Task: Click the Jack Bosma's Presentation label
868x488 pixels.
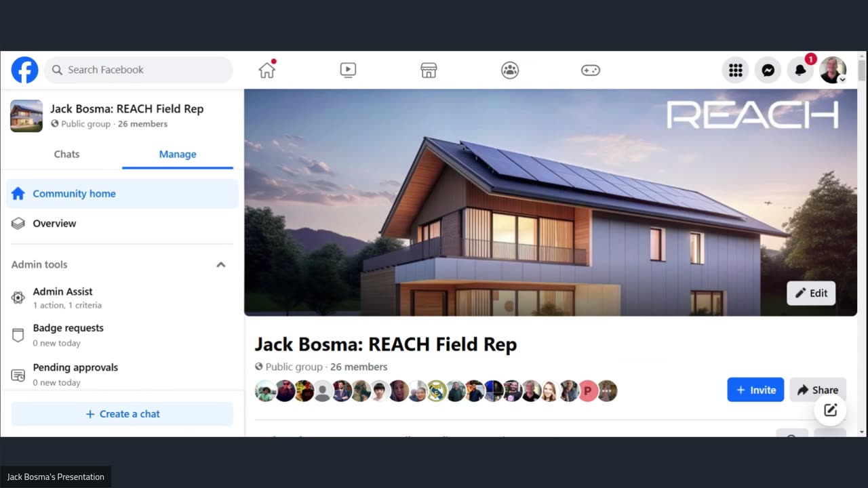Action: 56,477
